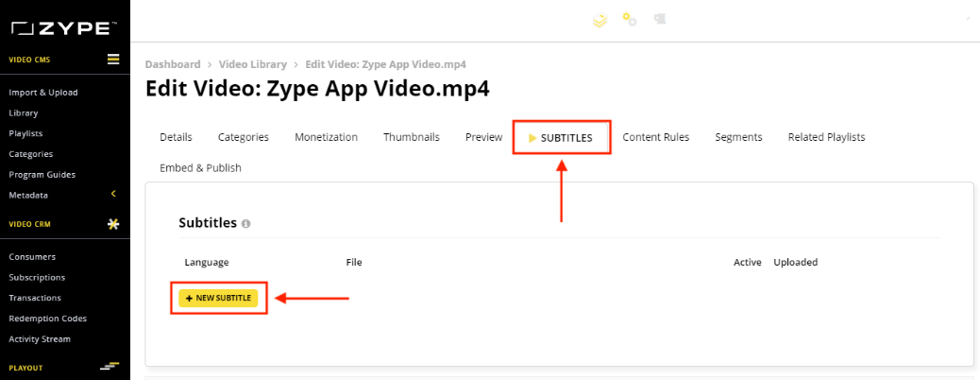Click Video Library in the breadcrumb
The width and height of the screenshot is (980, 380).
point(252,64)
